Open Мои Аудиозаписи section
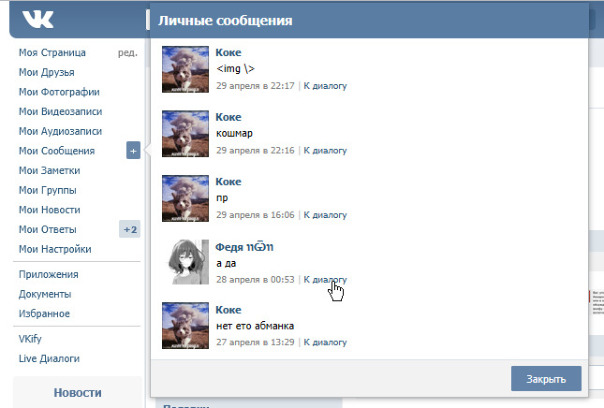Image resolution: width=604 pixels, height=408 pixels. click(60, 131)
